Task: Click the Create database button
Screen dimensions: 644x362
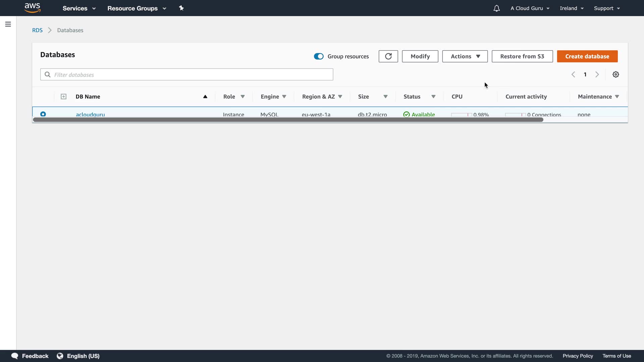Action: click(x=587, y=56)
